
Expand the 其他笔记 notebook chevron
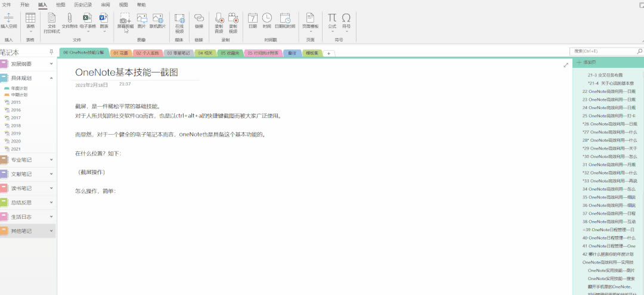(51, 231)
